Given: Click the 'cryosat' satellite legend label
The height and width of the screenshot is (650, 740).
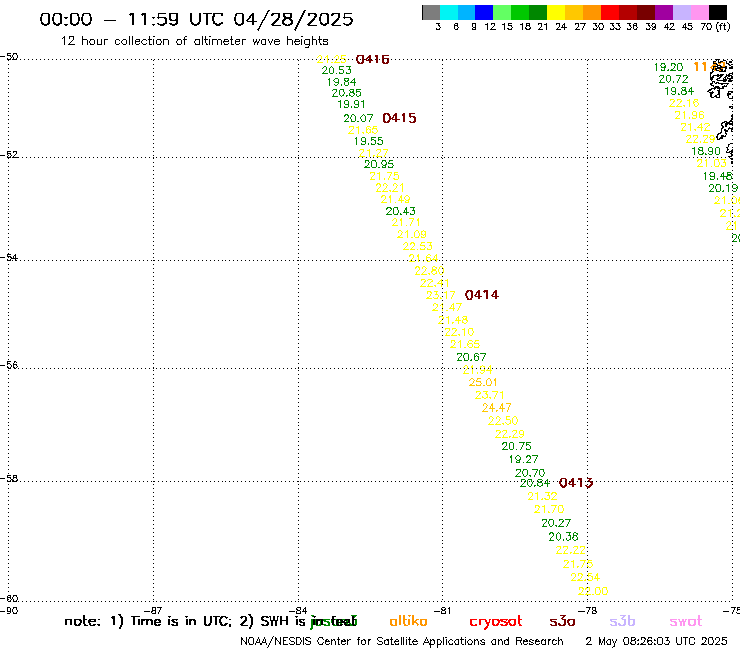Looking at the screenshot, I should (496, 622).
